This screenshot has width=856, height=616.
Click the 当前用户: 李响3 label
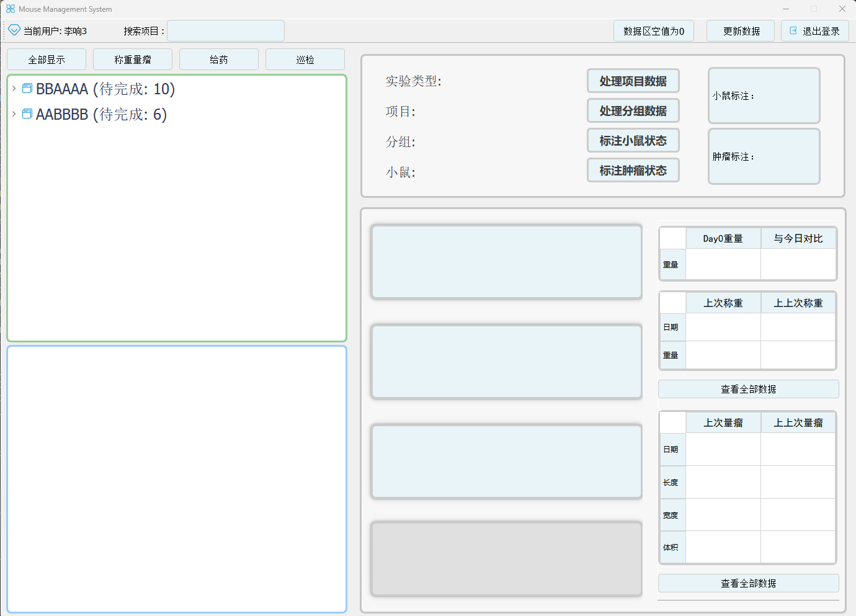click(55, 31)
